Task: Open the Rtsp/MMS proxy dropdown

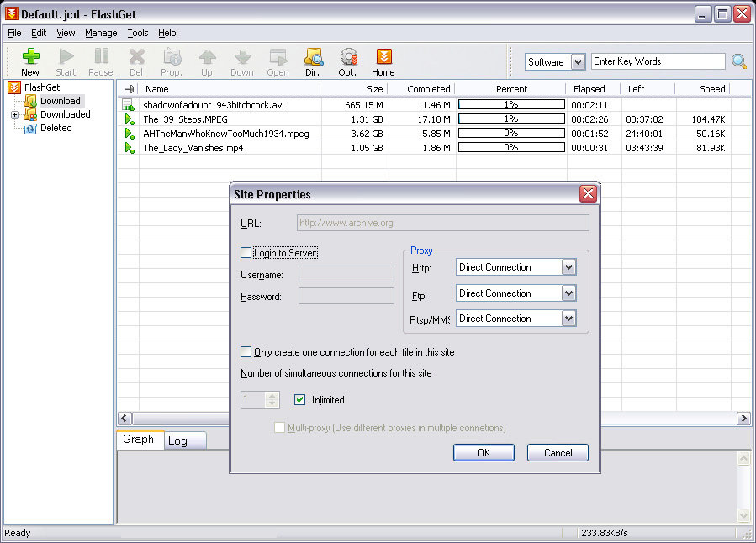Action: [569, 318]
